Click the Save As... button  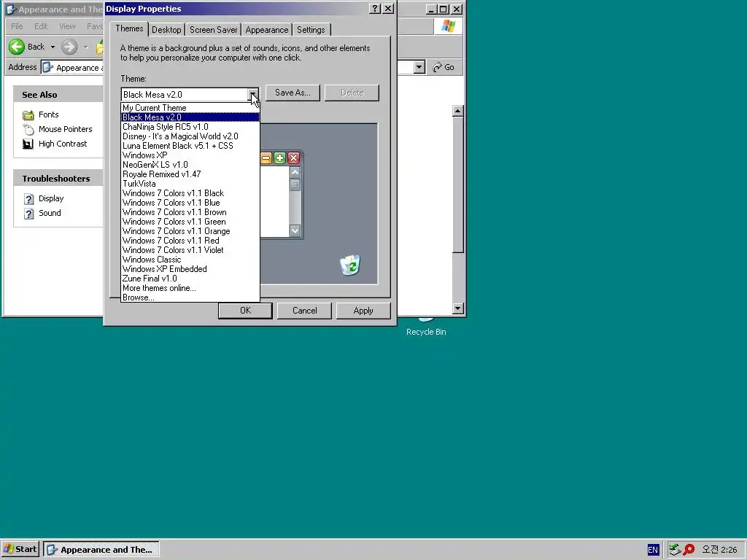[x=293, y=93]
